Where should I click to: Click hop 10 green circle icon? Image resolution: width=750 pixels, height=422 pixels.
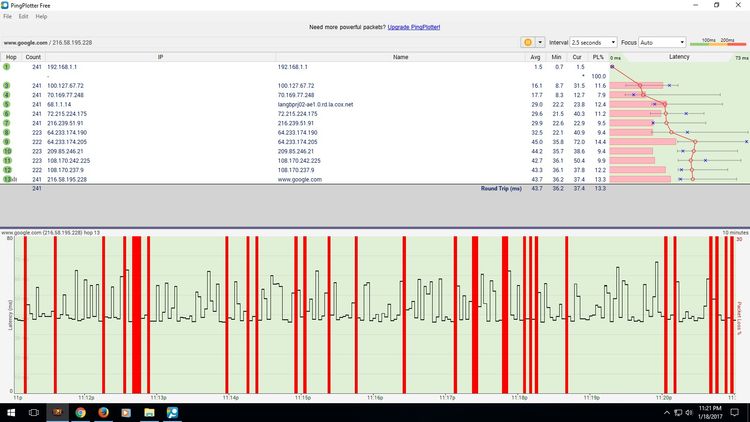(7, 151)
